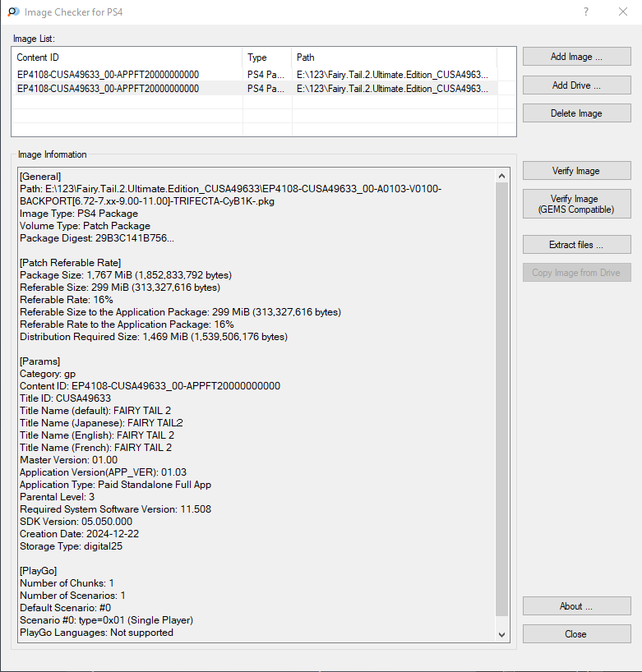Click the Scenario #0: type=0x01 (Single Player) line
Image resolution: width=642 pixels, height=672 pixels.
coord(106,620)
